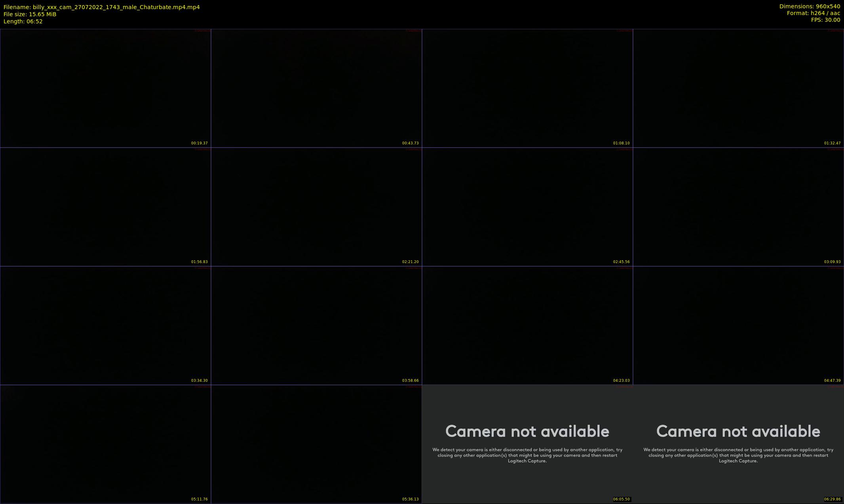The width and height of the screenshot is (844, 504).
Task: Click the 'File size: 15.65 MiB' text
Action: [x=30, y=14]
